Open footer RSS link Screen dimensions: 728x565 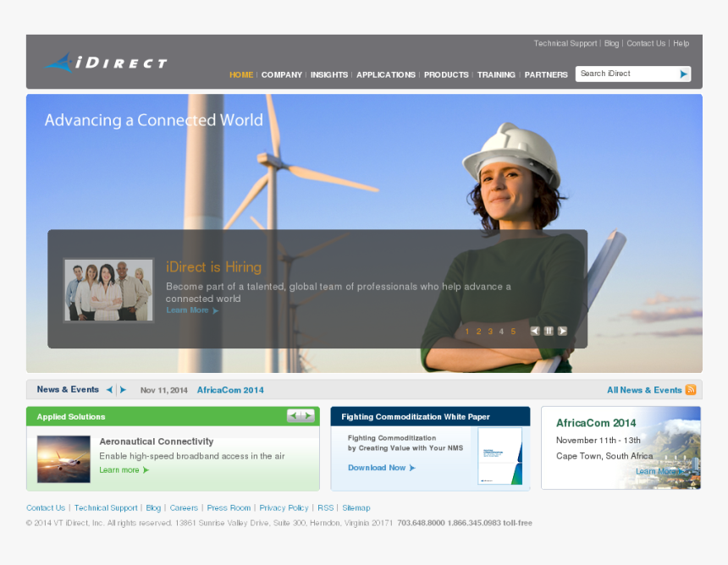point(325,508)
